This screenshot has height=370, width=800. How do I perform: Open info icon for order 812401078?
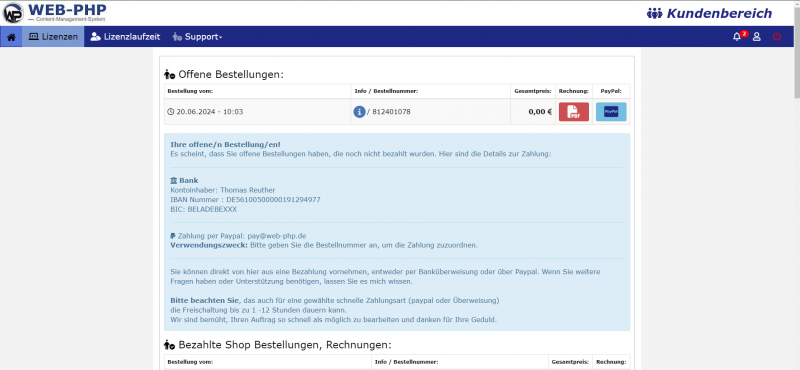[x=359, y=112]
